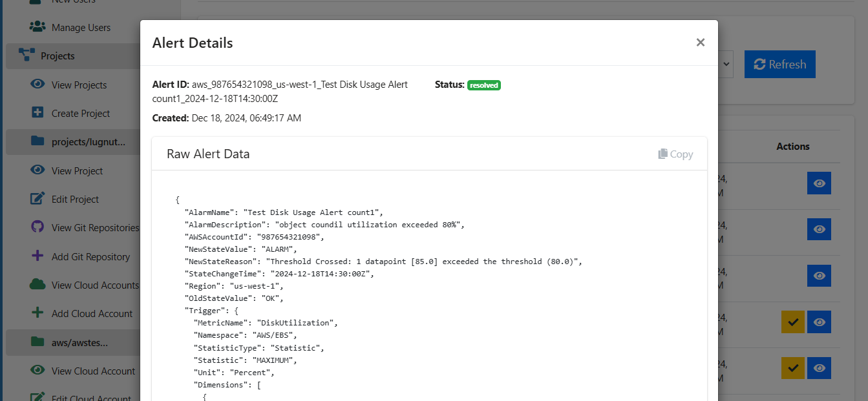The height and width of the screenshot is (401, 868).
Task: Click the lowest yellow checkmark button under Actions
Action: tap(793, 368)
